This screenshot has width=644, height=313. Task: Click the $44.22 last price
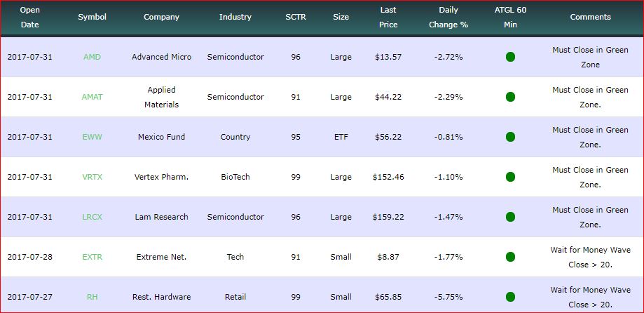[x=388, y=97]
